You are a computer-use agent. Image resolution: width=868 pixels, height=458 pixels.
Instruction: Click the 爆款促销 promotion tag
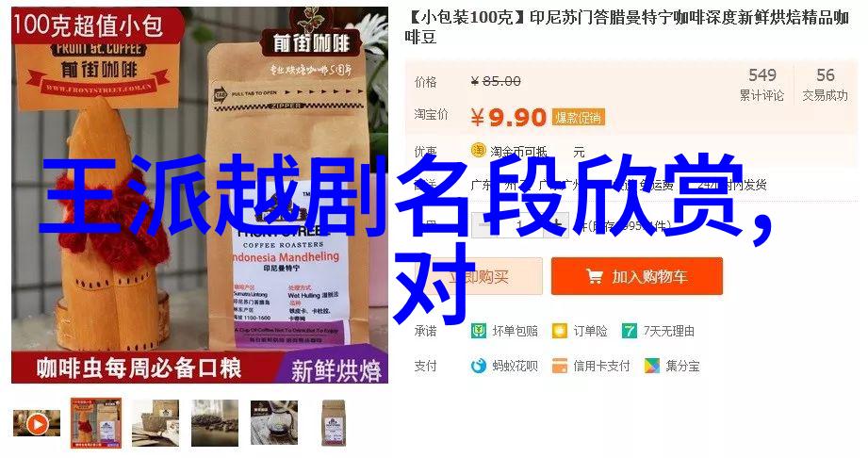click(578, 118)
